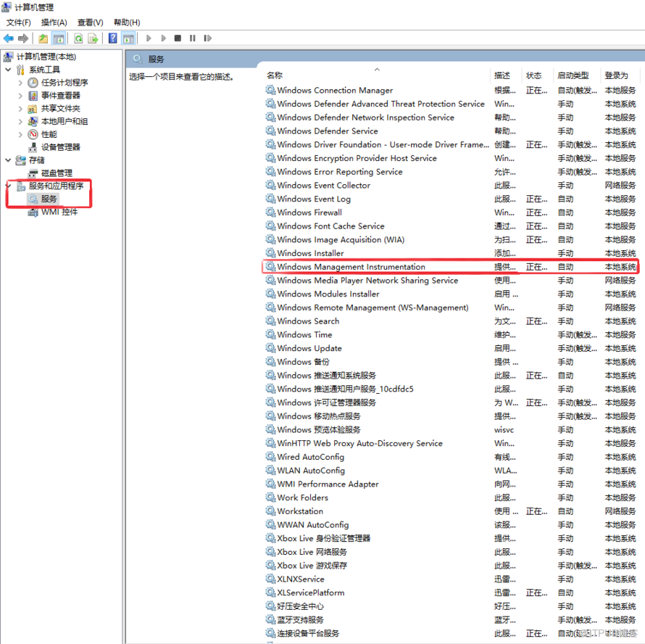The image size is (645, 644).
Task: Click the Export list toolbar icon
Action: click(x=93, y=38)
